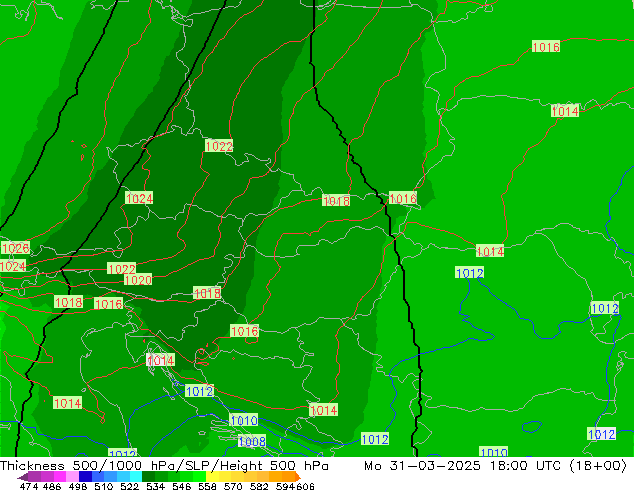Click the 1020 isobar pressure label
634x490 pixels.
tap(138, 280)
